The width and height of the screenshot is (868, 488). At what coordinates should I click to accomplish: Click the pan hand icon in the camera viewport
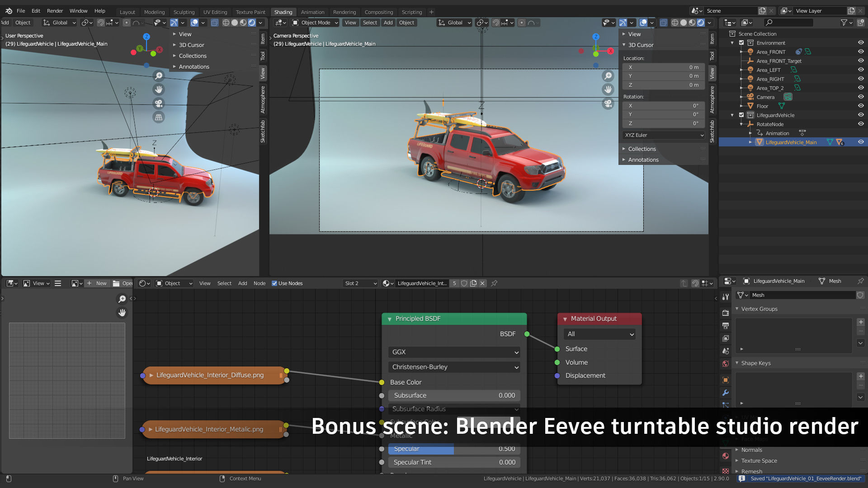pyautogui.click(x=608, y=89)
